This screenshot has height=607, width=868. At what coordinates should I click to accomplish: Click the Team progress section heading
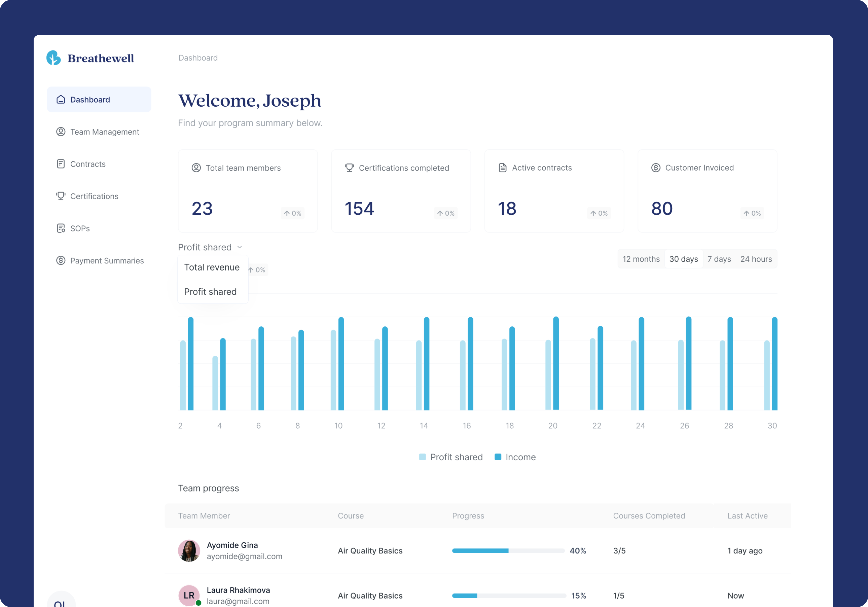(208, 488)
